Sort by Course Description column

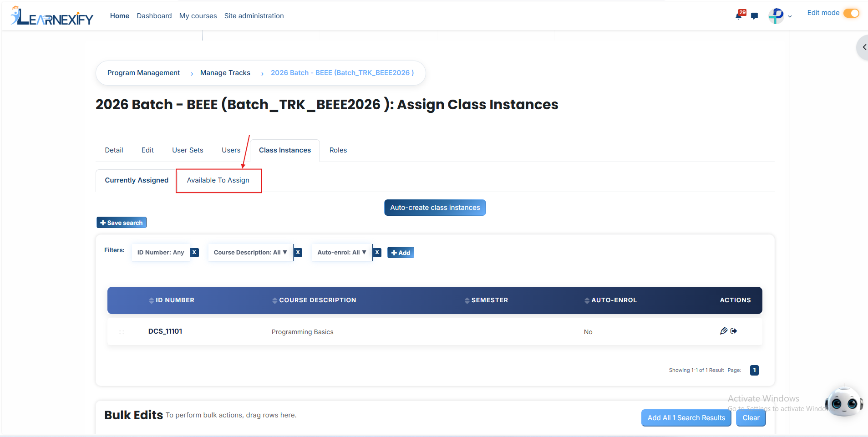click(x=314, y=300)
